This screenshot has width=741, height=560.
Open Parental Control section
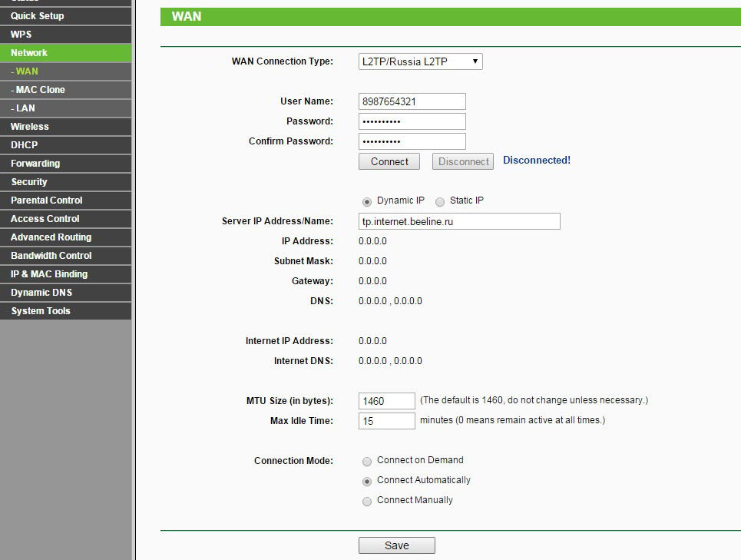pyautogui.click(x=47, y=200)
